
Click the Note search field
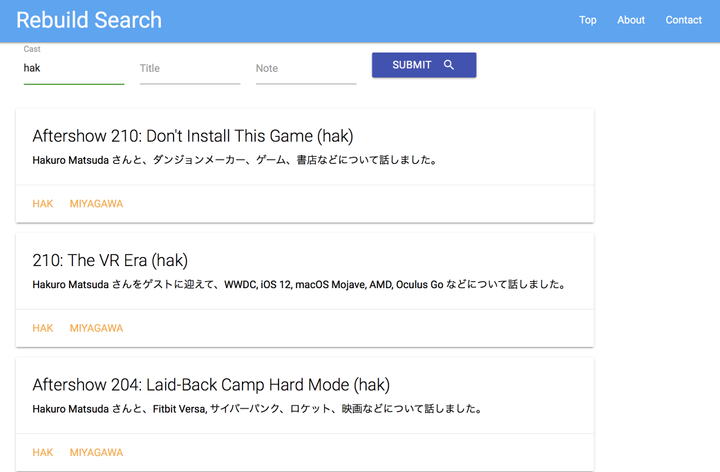point(305,69)
